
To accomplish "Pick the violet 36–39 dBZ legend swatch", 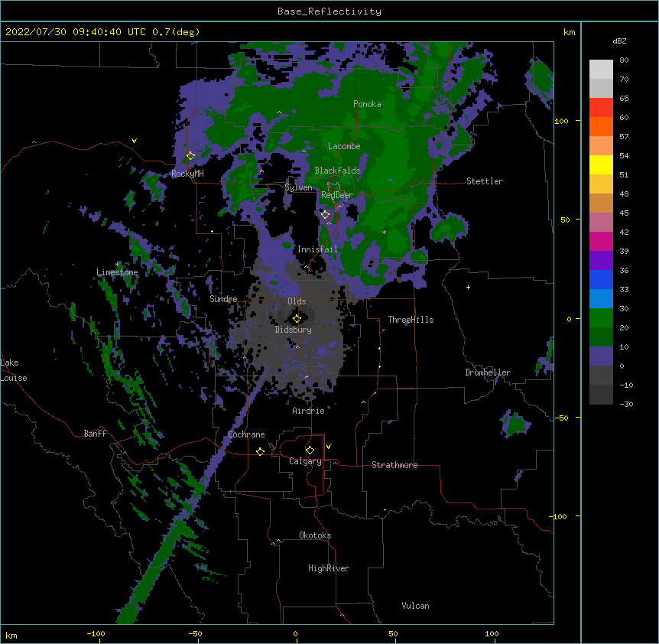I will [601, 261].
